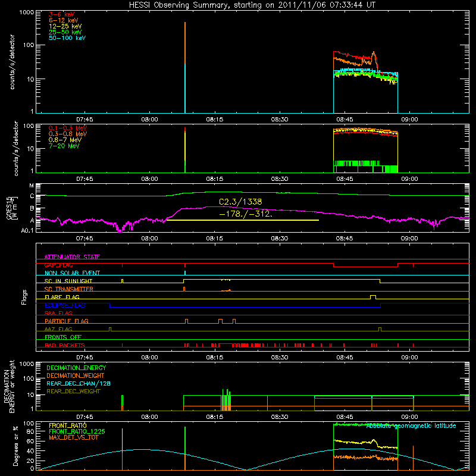Select the FRONTS_OFF flag label
Viewport: 476px width, 476px height.
[63, 337]
